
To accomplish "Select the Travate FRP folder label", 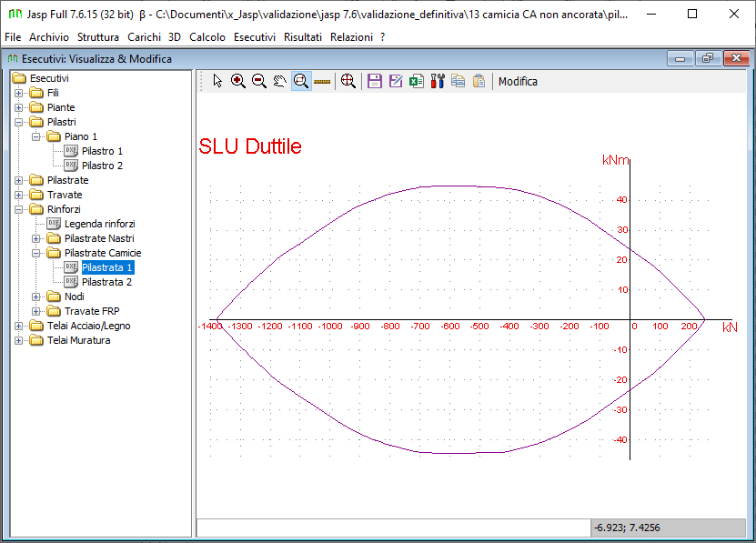I will click(x=92, y=311).
